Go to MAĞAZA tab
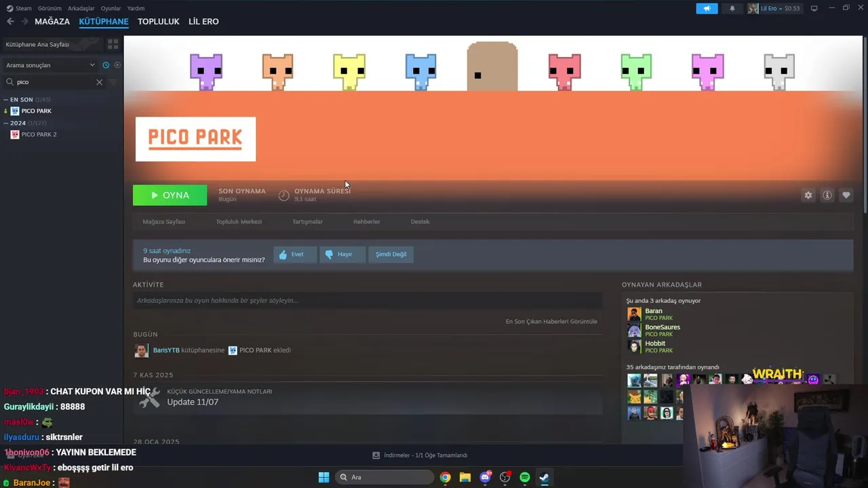 coord(52,22)
